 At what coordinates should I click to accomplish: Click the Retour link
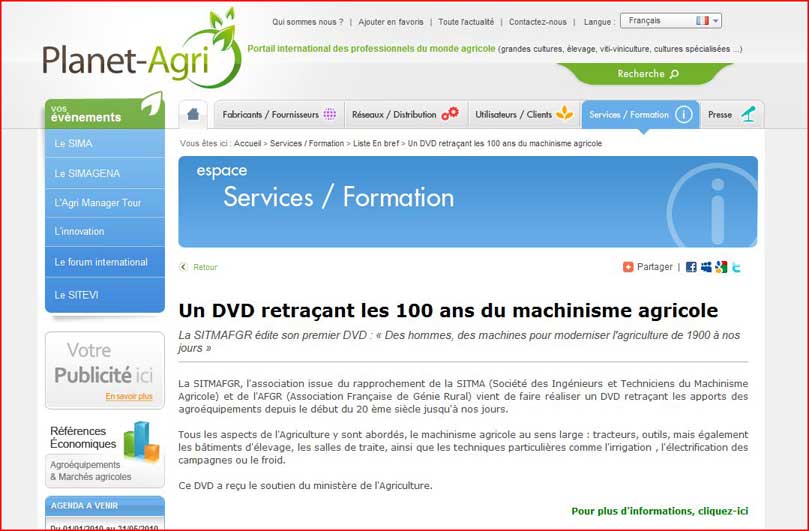tap(205, 267)
